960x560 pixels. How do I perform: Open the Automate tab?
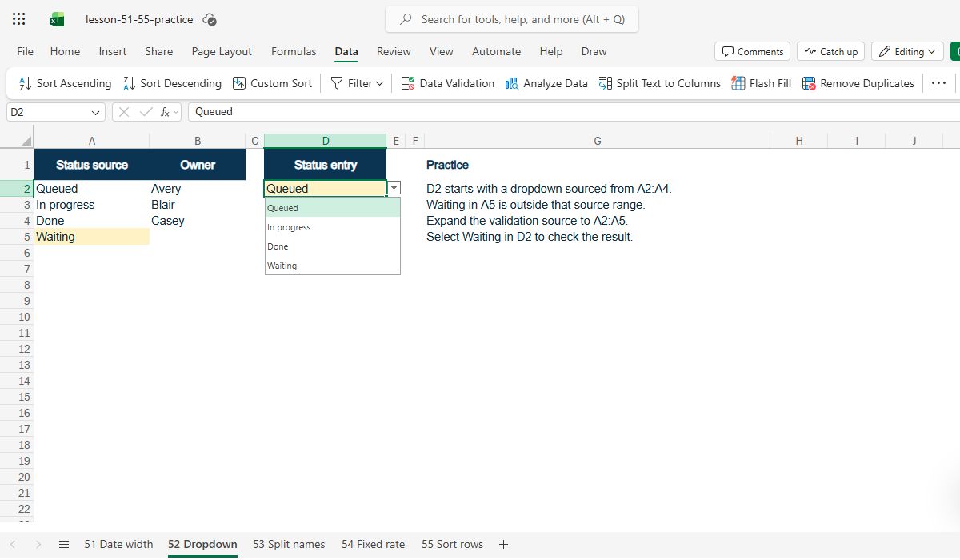496,51
